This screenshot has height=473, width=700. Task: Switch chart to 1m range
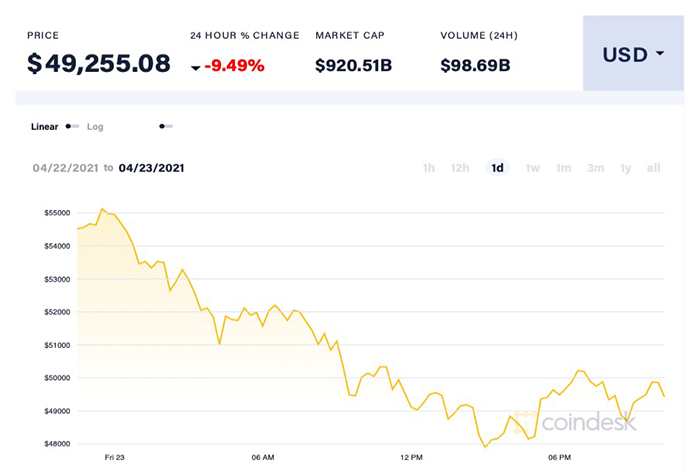pos(564,168)
